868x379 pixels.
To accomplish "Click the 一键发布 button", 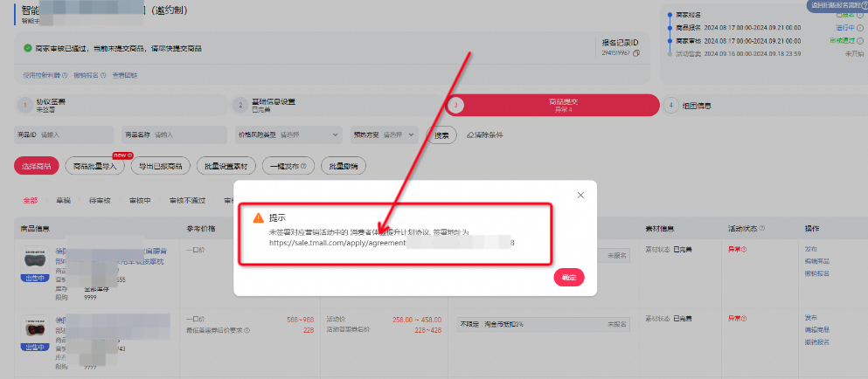I will tap(288, 166).
